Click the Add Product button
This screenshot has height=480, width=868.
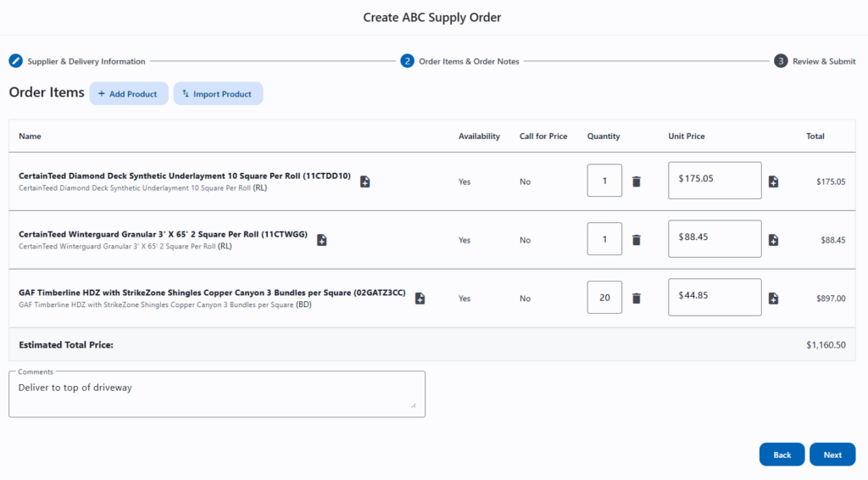[128, 94]
